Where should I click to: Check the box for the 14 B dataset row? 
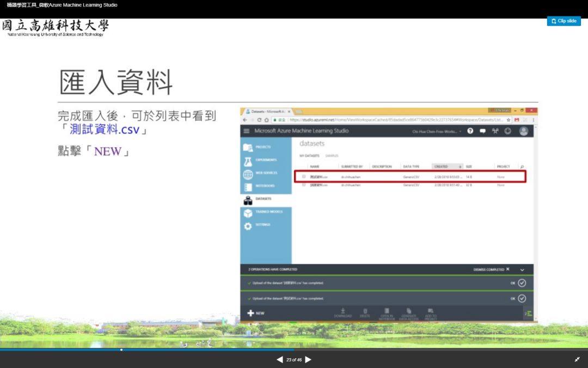[304, 177]
